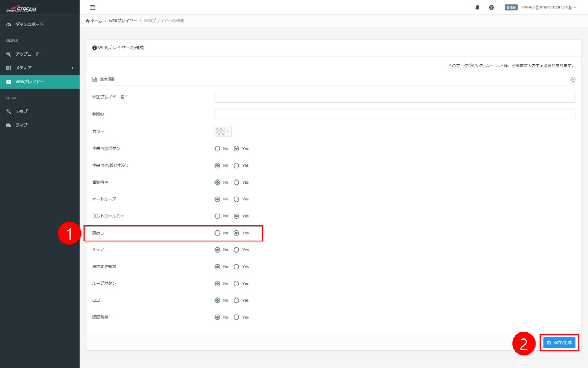Follow the WEBプレイヤー breadcrumb link
The image size is (588, 368).
(123, 21)
